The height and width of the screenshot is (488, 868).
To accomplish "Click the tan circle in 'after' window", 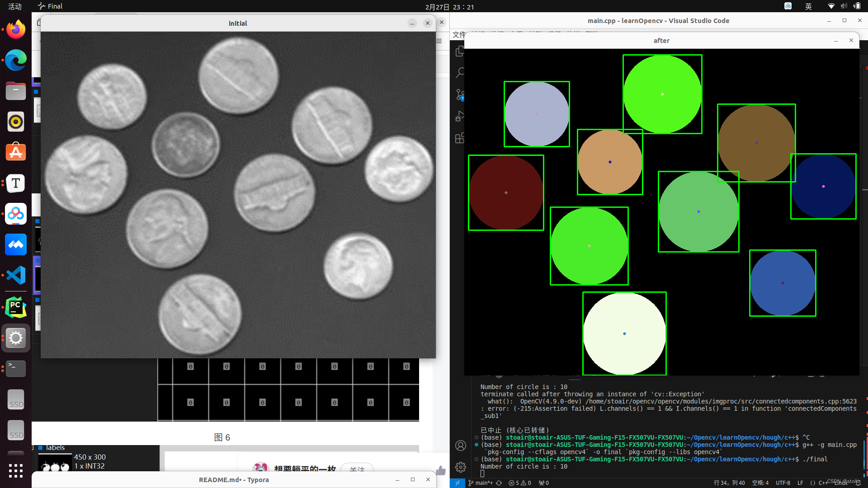I will pyautogui.click(x=610, y=162).
